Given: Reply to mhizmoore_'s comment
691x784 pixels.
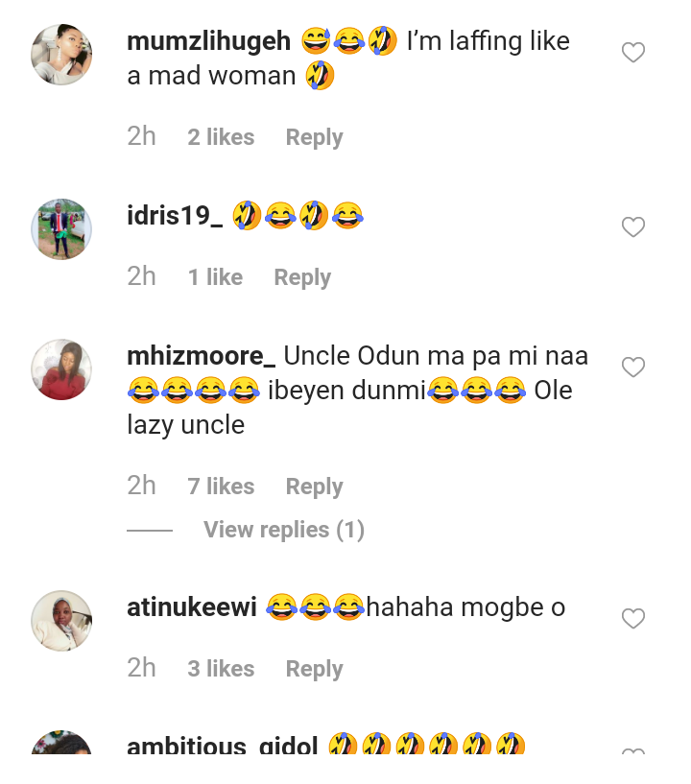Looking at the screenshot, I should point(314,487).
